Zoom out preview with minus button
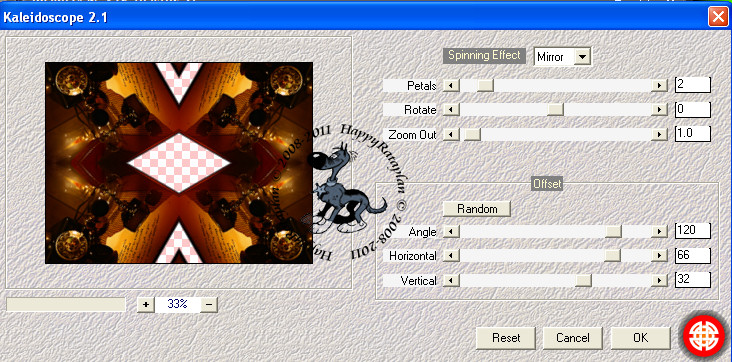732x362 pixels. (x=209, y=305)
